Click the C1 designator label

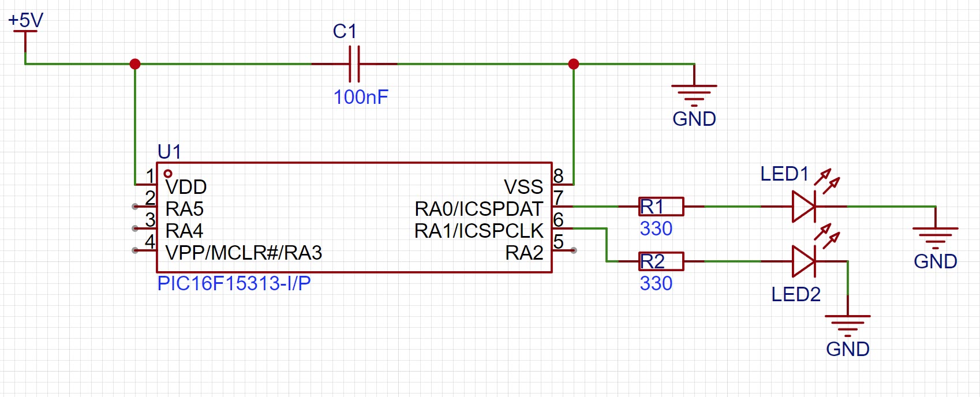345,31
